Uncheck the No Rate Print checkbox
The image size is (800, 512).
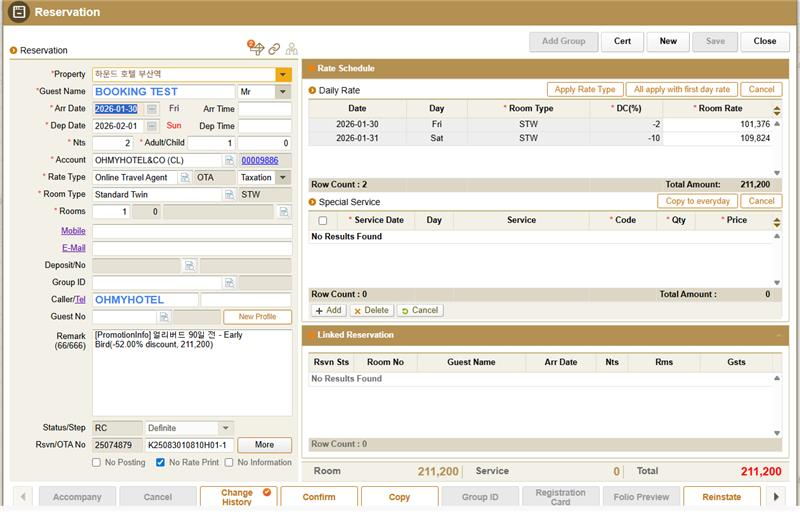160,463
